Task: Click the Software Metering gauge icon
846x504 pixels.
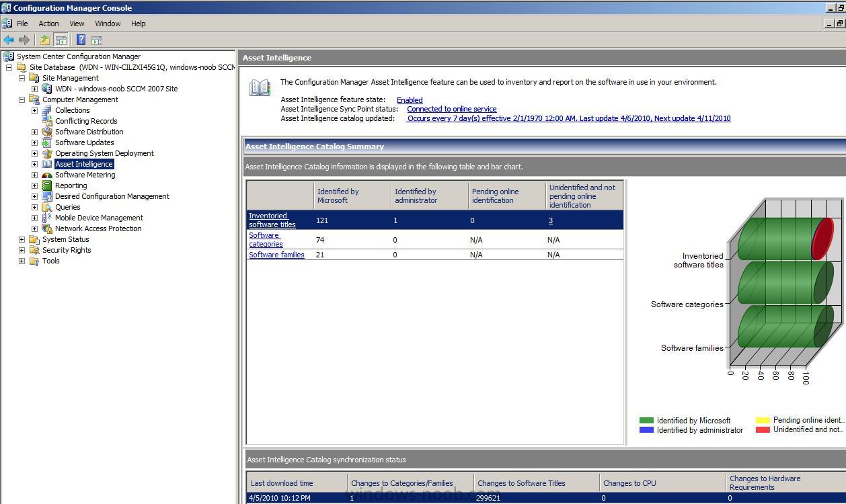Action: tap(47, 175)
